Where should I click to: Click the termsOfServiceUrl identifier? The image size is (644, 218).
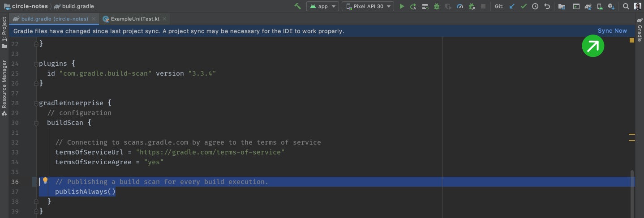[89, 152]
